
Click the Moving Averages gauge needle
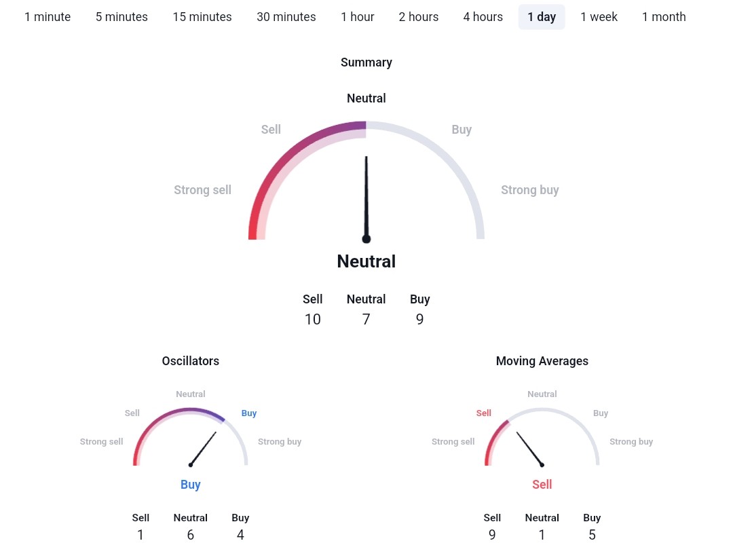coord(529,448)
